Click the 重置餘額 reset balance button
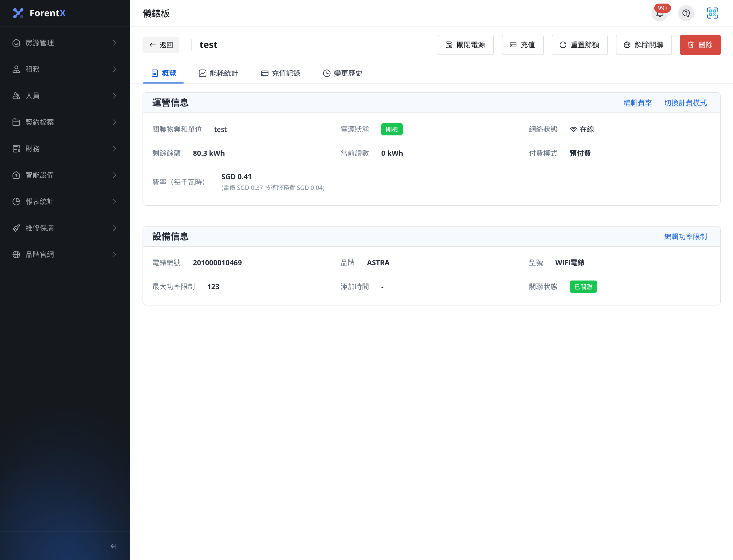This screenshot has width=733, height=560. (579, 45)
